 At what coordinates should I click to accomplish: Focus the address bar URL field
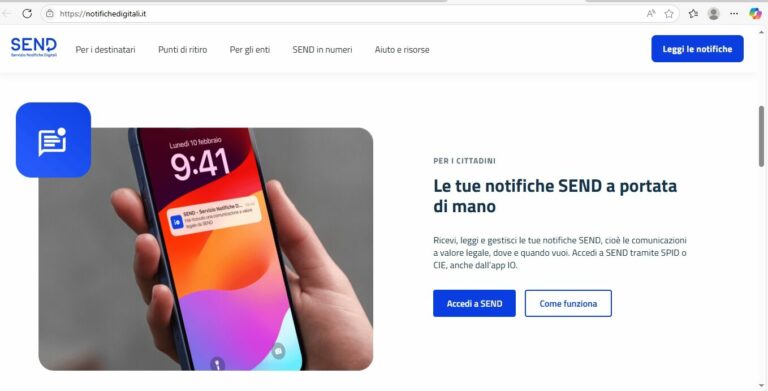(x=343, y=14)
